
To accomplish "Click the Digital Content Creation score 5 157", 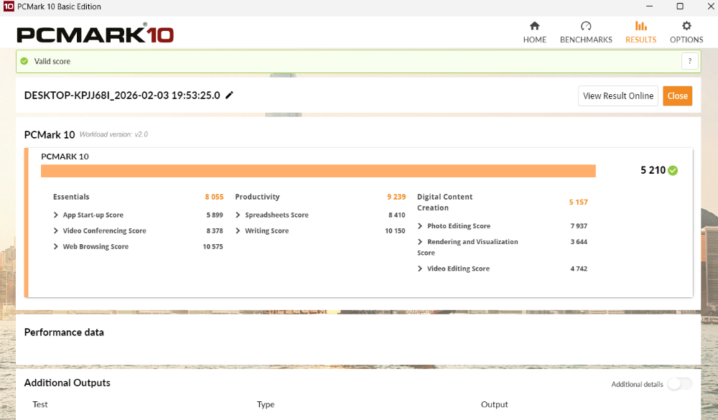I will (x=578, y=202).
